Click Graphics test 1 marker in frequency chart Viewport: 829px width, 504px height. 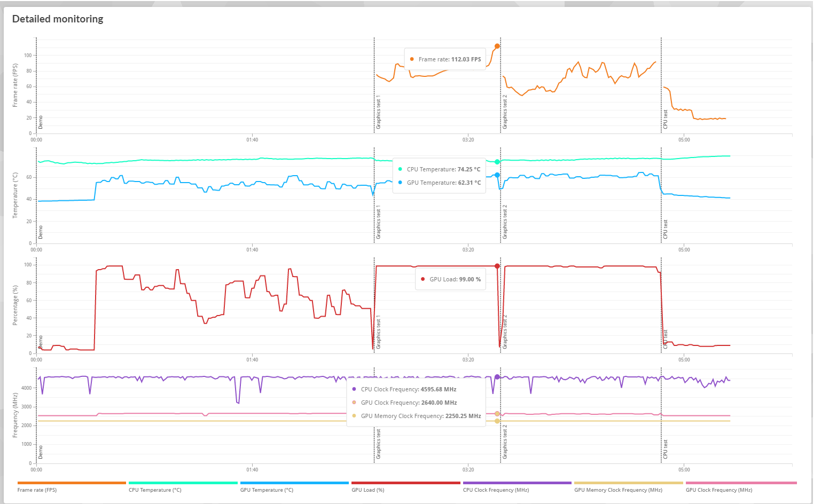(378, 444)
